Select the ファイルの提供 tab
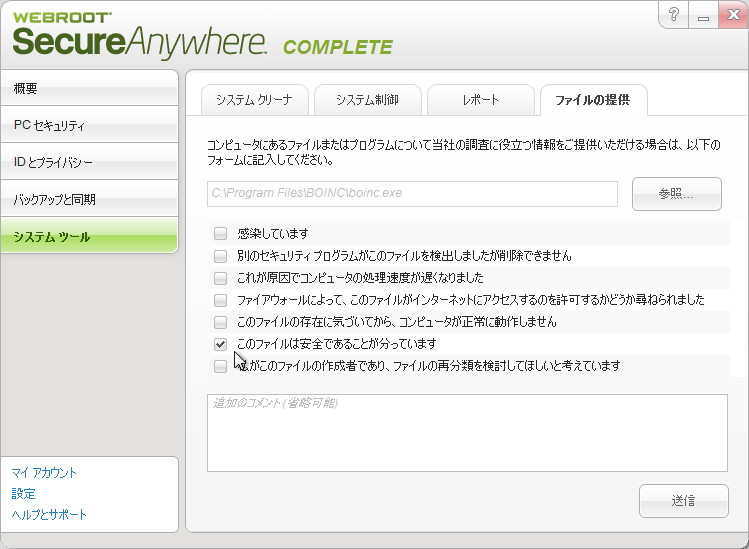749x549 pixels. click(x=593, y=100)
